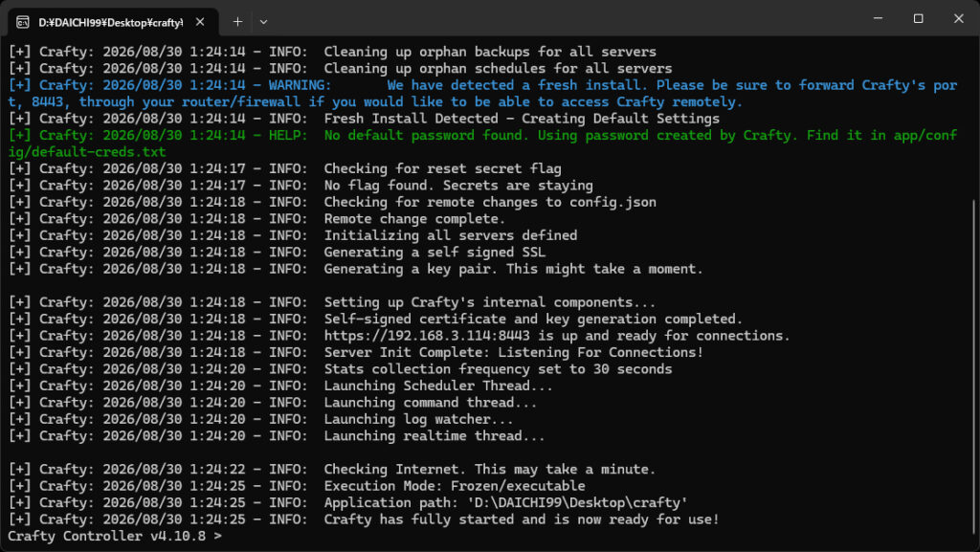Screen dimensions: 980x552
Task: Click 'Fresh Install Detected - Creating Default Settings'
Action: tap(522, 118)
